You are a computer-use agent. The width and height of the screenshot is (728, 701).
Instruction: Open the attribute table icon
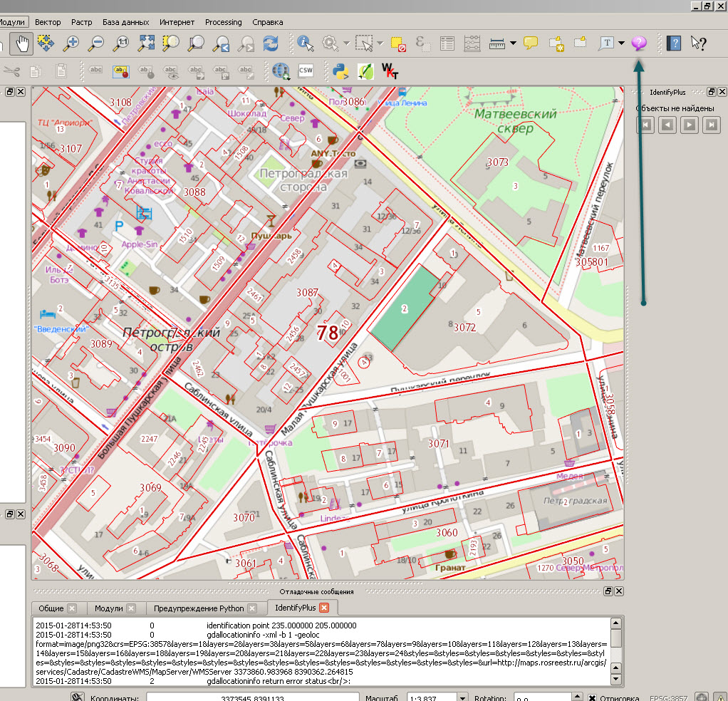coord(447,43)
